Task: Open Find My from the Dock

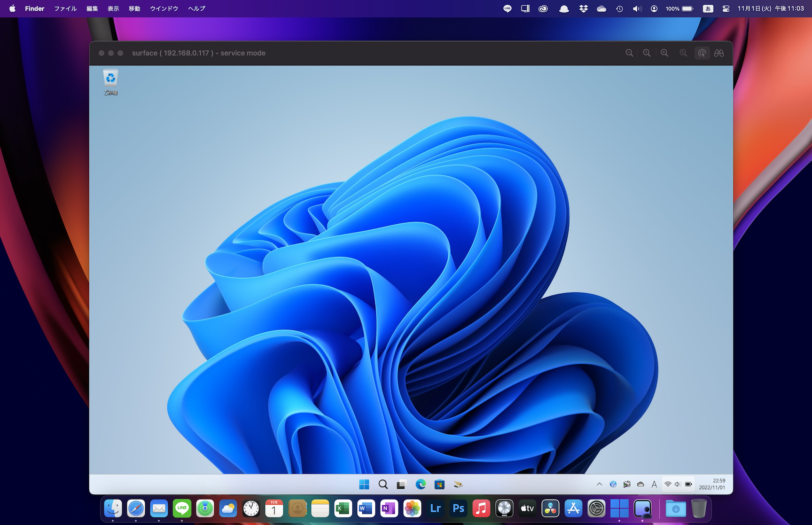Action: tap(205, 508)
